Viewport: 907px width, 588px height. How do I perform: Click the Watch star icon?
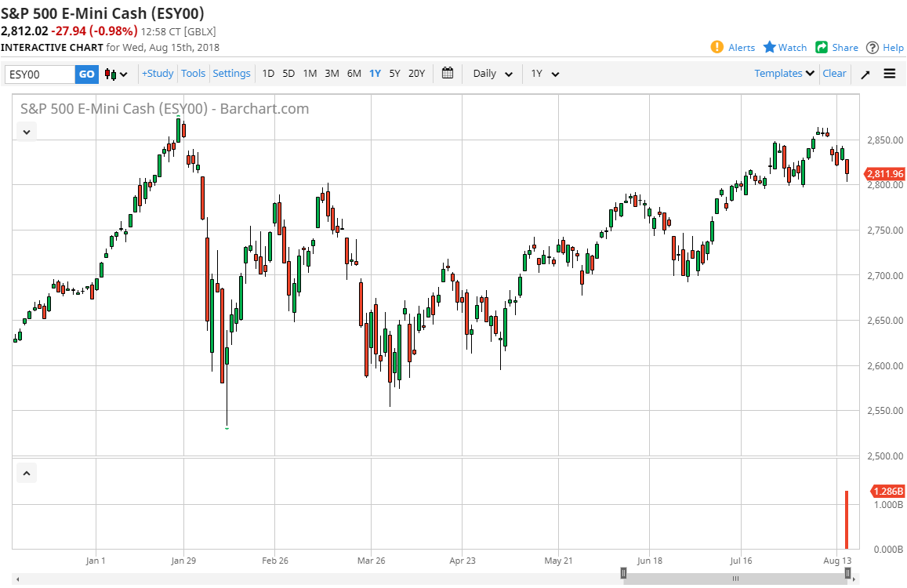(770, 47)
